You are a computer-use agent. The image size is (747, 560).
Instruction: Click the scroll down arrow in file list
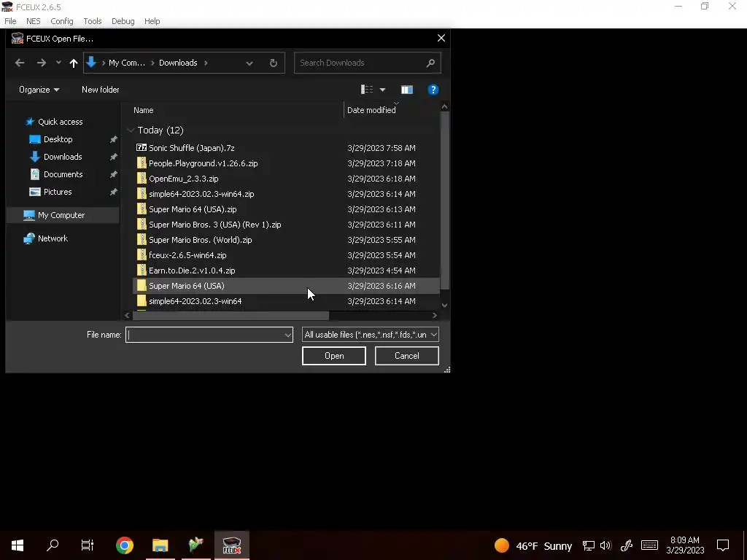point(444,306)
